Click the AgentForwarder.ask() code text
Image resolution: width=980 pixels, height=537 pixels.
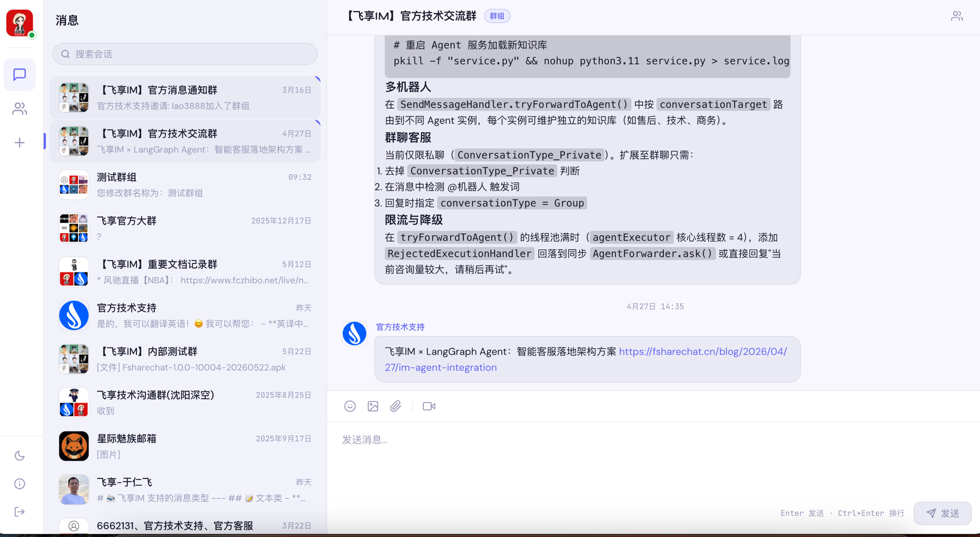652,254
